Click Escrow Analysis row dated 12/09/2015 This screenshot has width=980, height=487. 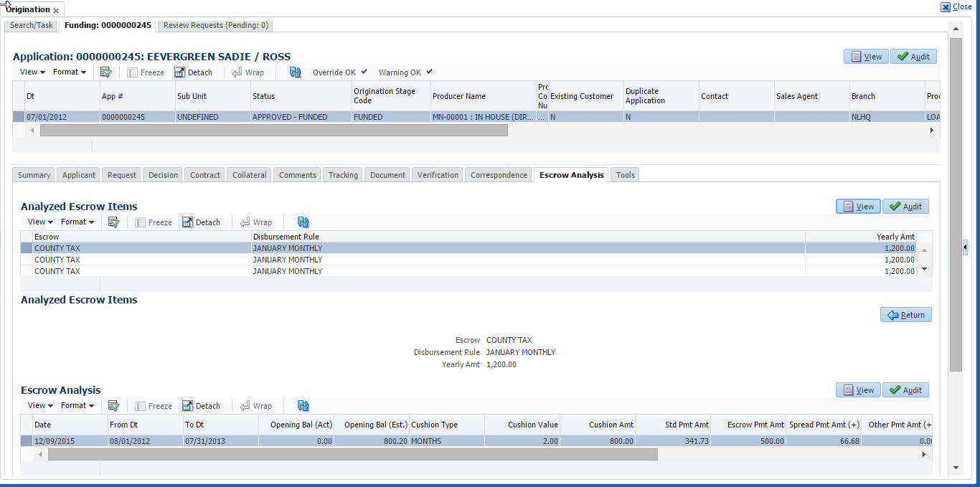pyautogui.click(x=477, y=441)
